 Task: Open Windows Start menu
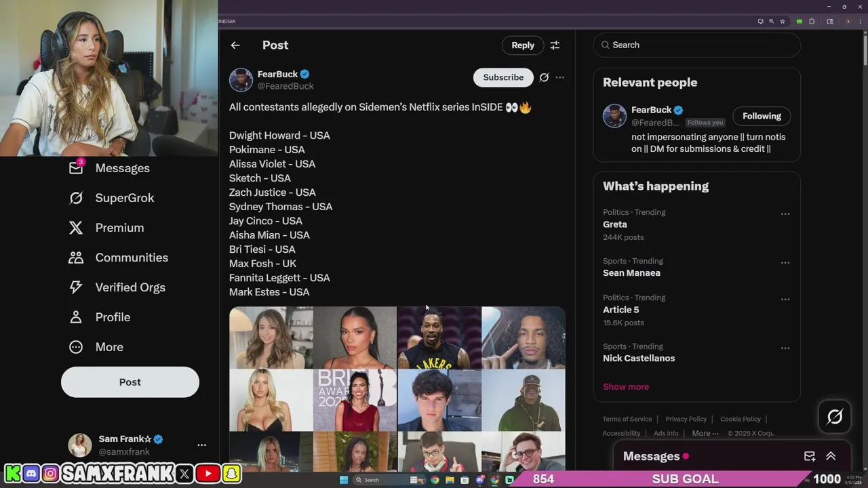(x=344, y=480)
